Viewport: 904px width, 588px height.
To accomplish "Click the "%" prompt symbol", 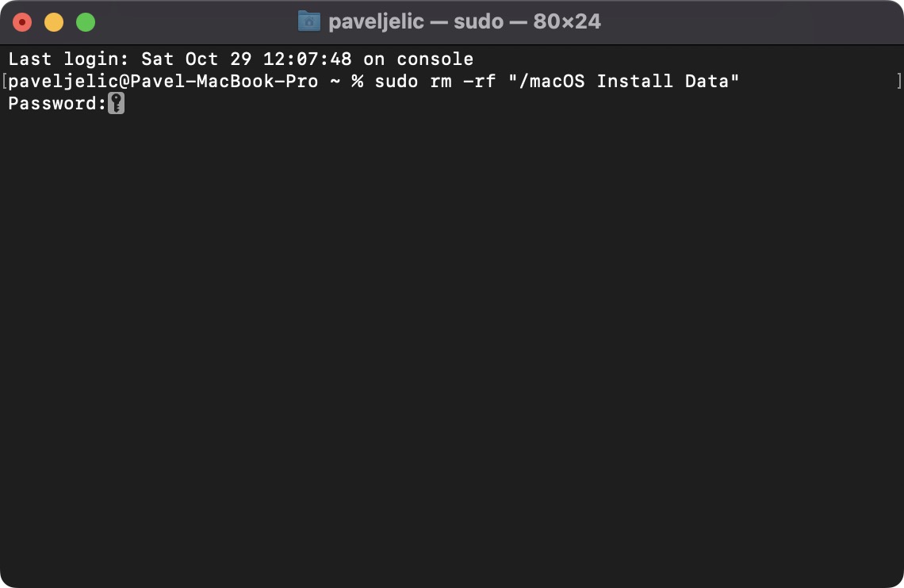I will pyautogui.click(x=357, y=82).
